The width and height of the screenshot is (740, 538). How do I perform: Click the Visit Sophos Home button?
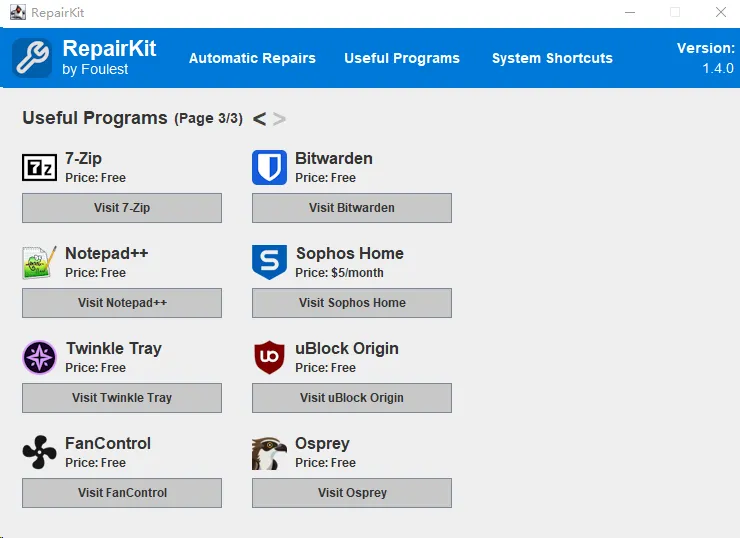pos(352,303)
